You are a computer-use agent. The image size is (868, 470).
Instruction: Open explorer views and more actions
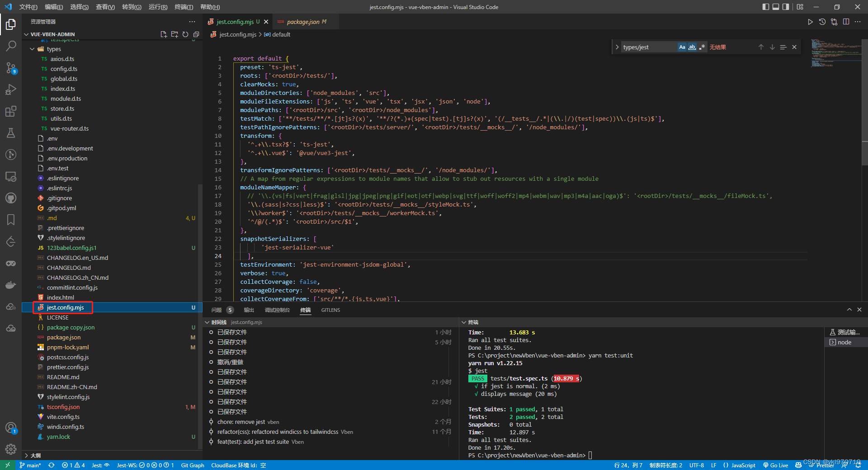192,22
